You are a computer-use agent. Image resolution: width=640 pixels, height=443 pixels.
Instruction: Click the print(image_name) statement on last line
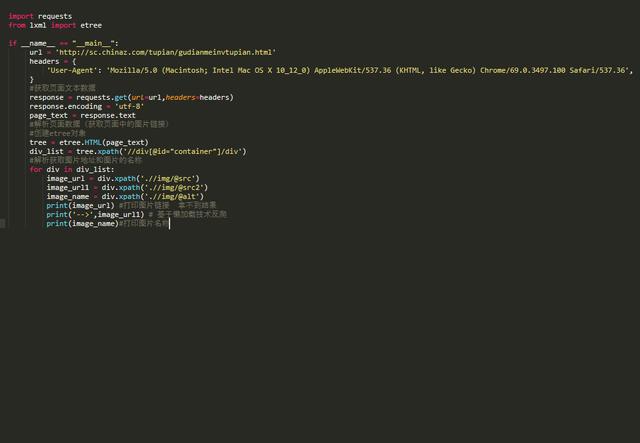(x=82, y=223)
